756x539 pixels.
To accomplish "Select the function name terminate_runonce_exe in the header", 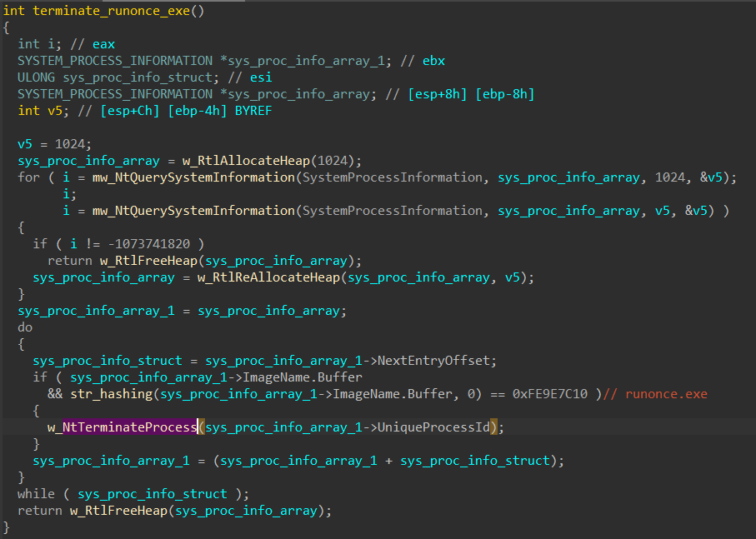I will coord(112,11).
